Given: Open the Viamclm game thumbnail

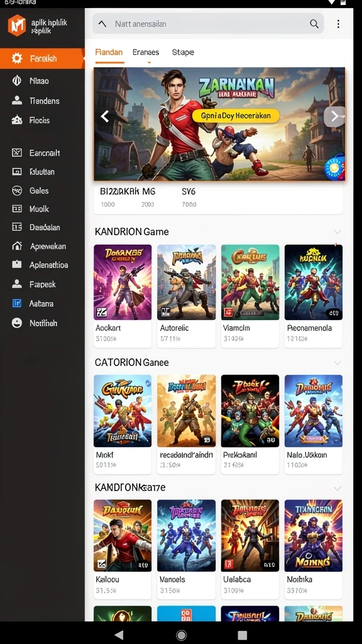Looking at the screenshot, I should click(x=250, y=282).
